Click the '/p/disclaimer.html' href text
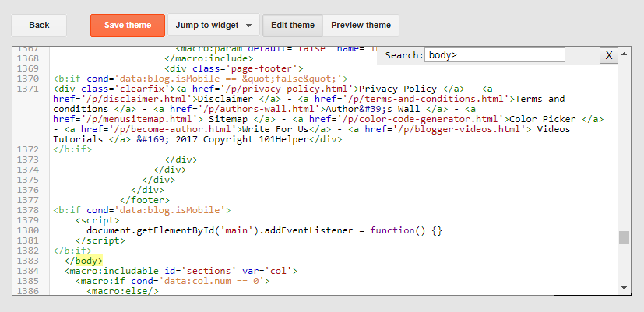The image size is (644, 312). pyautogui.click(x=139, y=99)
